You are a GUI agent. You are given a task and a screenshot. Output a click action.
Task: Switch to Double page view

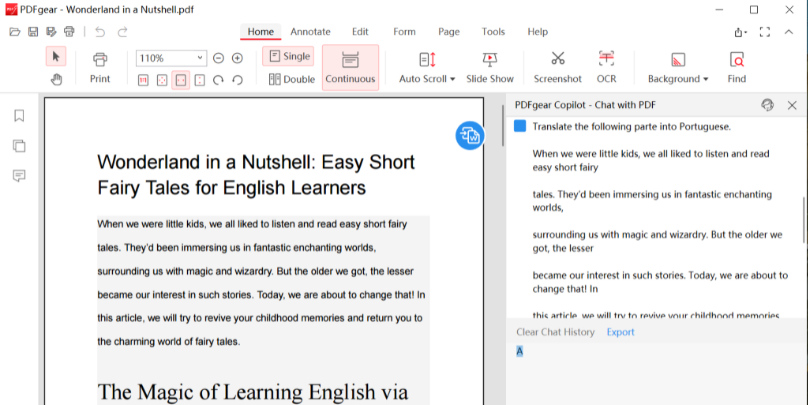click(x=291, y=79)
